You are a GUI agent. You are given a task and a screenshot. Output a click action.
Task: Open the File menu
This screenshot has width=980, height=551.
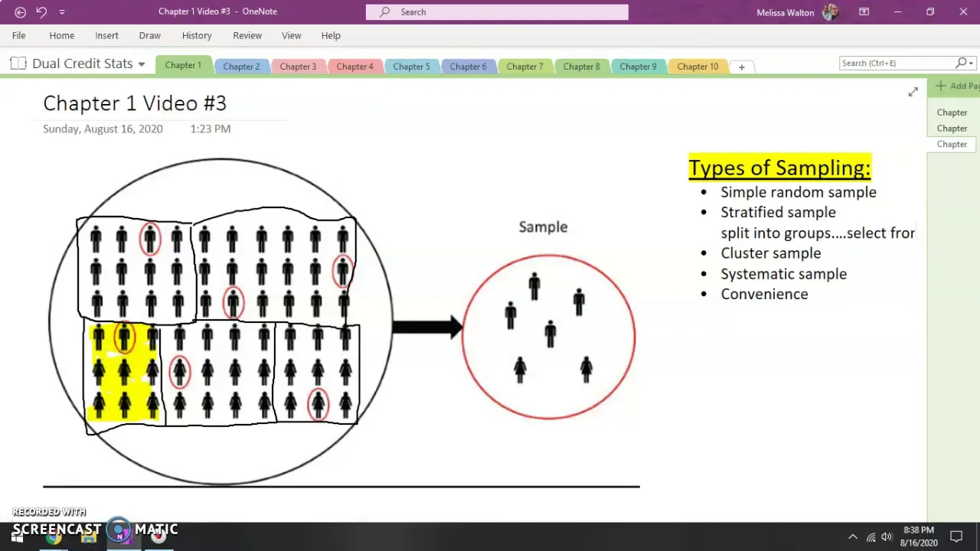coord(18,35)
